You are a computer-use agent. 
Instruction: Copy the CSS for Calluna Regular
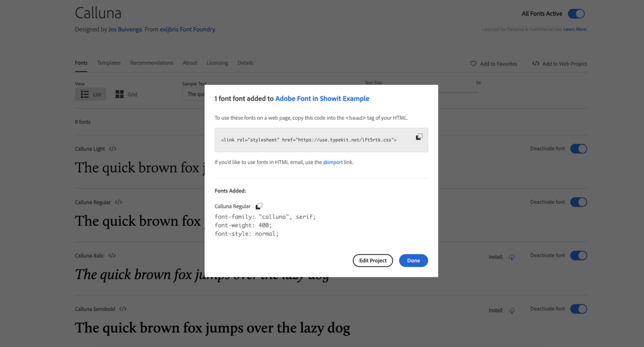[259, 206]
